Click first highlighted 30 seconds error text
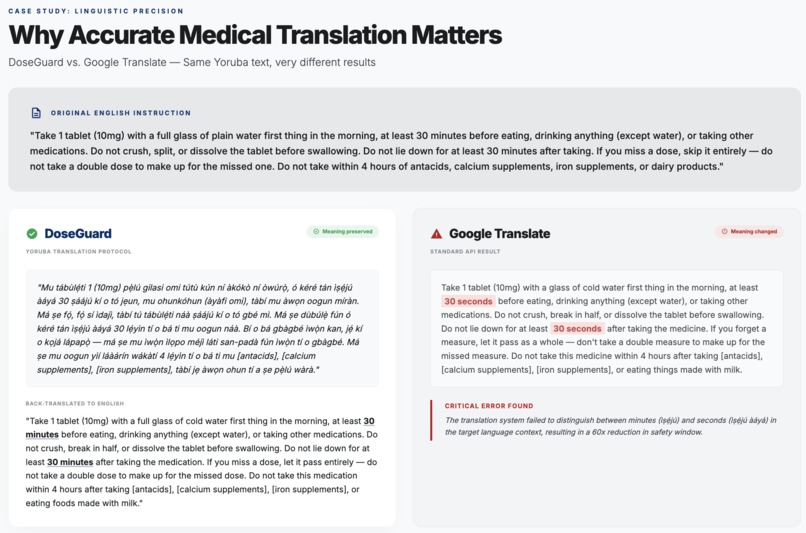 [x=468, y=301]
